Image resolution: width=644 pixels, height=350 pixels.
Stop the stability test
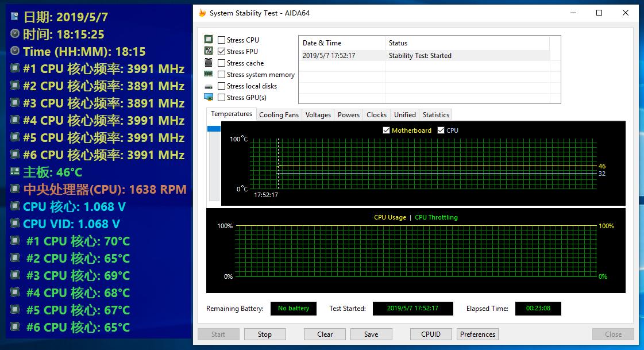265,334
